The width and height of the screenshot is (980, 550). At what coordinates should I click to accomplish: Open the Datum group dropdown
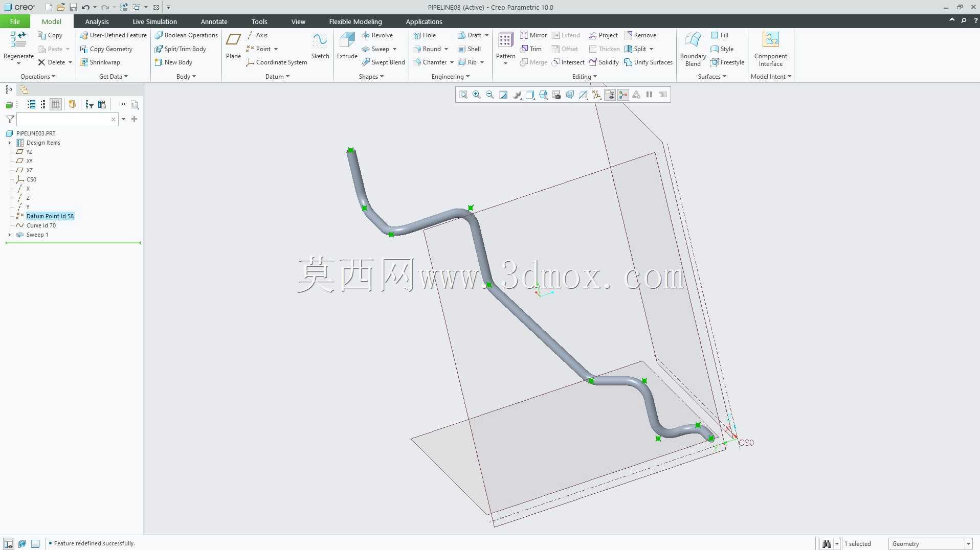[x=277, y=77]
